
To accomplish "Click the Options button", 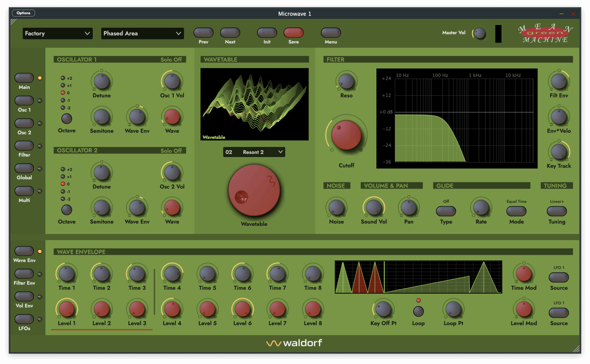I will 23,13.
